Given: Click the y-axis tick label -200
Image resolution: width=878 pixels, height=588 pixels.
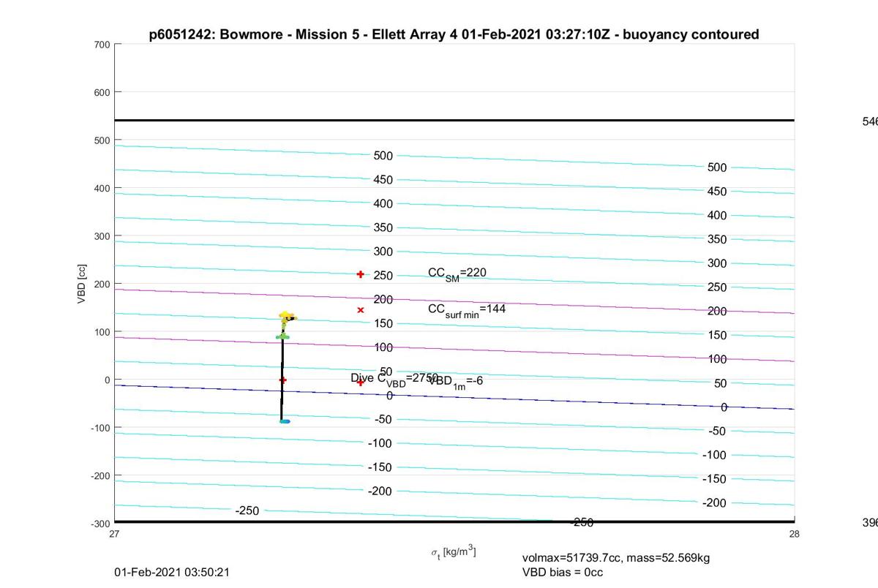Looking at the screenshot, I should (x=100, y=475).
